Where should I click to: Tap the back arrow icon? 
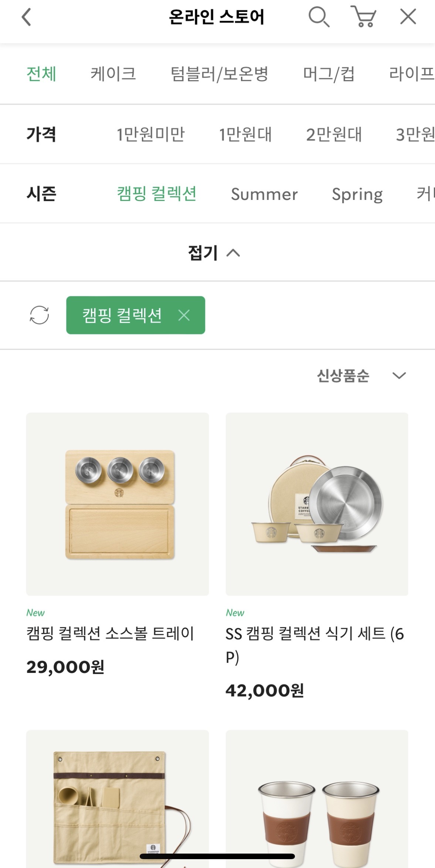click(26, 17)
